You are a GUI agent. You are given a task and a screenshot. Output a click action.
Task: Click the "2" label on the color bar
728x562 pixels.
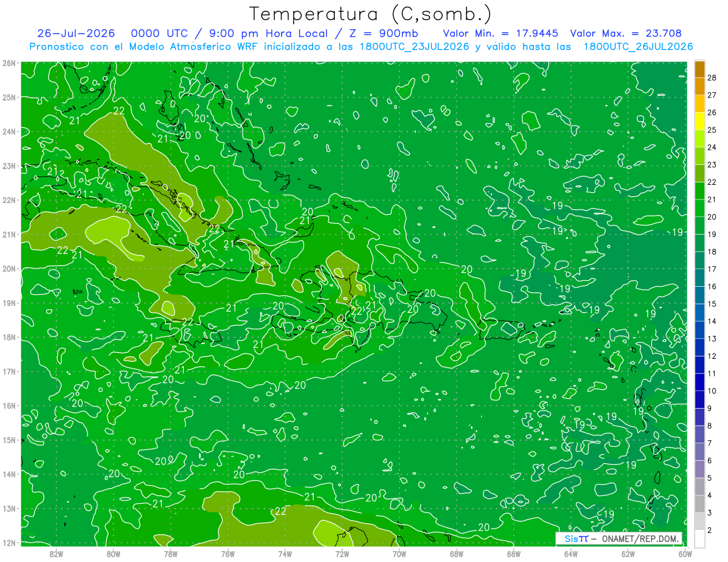click(x=710, y=530)
